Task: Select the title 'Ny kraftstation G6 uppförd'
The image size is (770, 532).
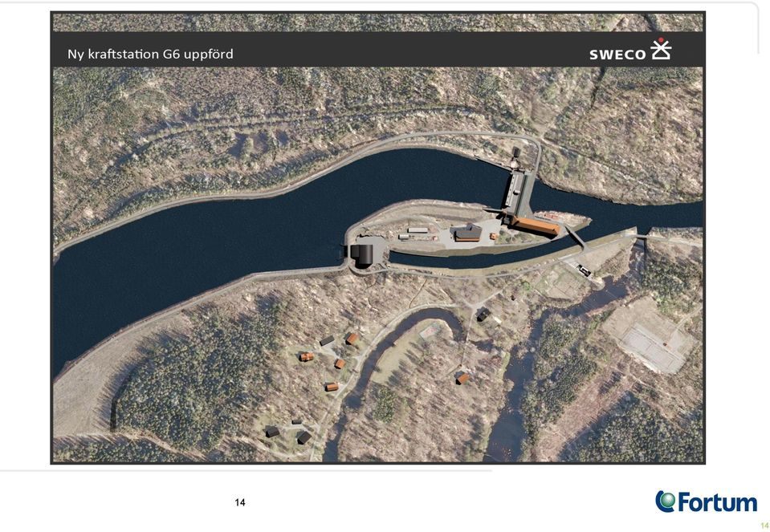Action: coord(150,54)
